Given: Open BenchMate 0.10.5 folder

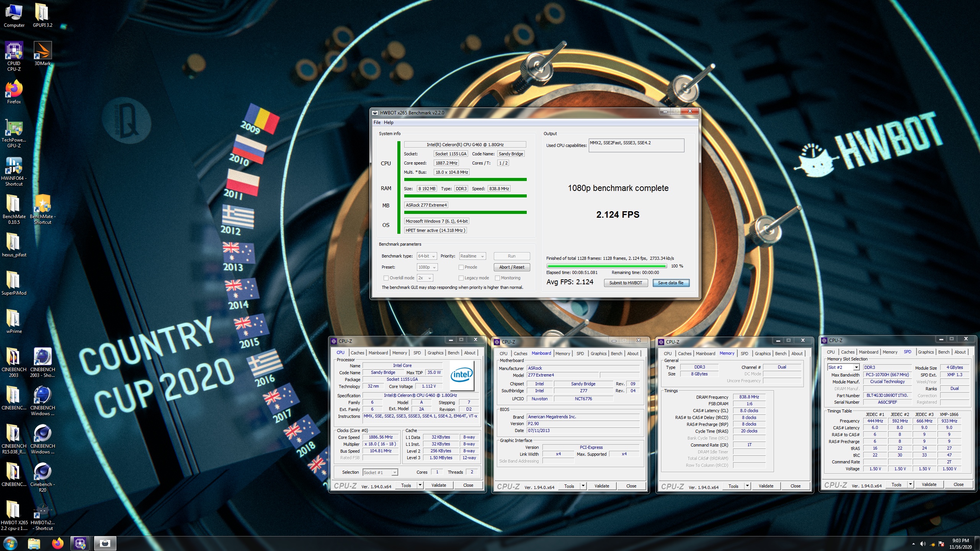Looking at the screenshot, I should click(14, 209).
